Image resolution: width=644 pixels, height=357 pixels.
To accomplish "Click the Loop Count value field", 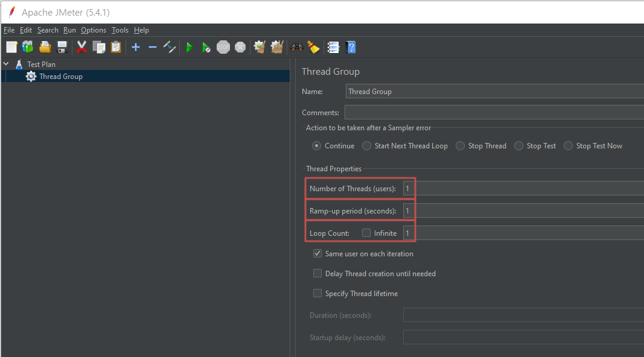I will [523, 233].
